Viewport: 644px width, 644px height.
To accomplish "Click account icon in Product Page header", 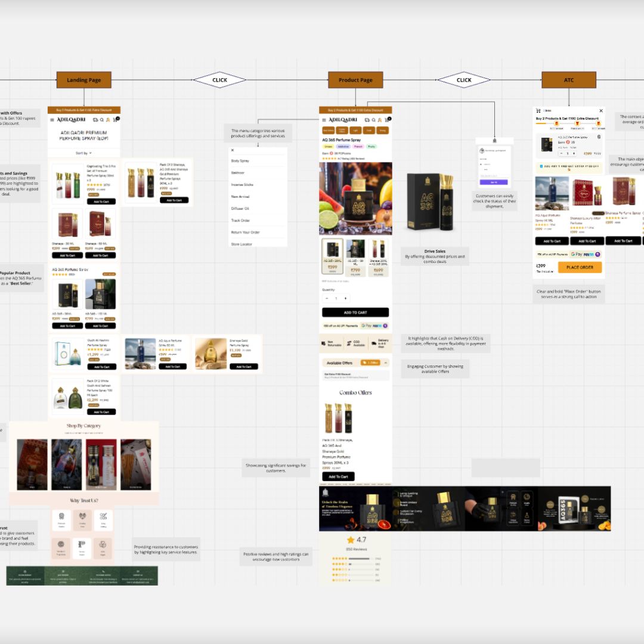I will tap(379, 120).
